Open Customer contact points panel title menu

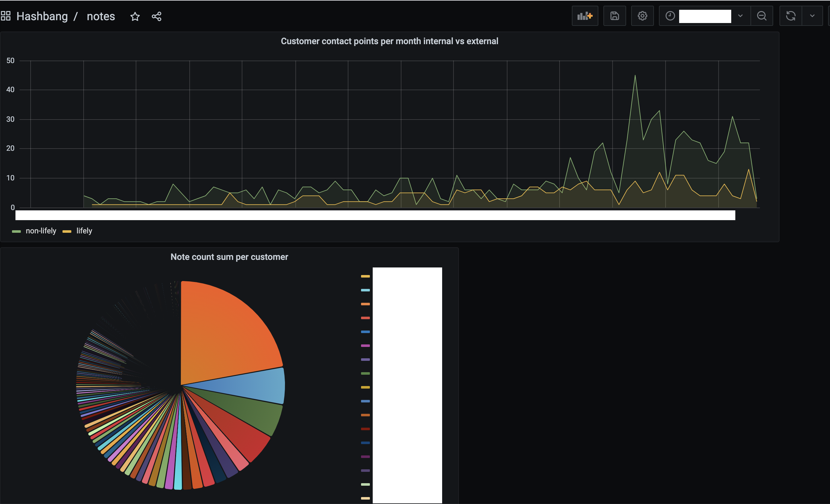click(389, 41)
